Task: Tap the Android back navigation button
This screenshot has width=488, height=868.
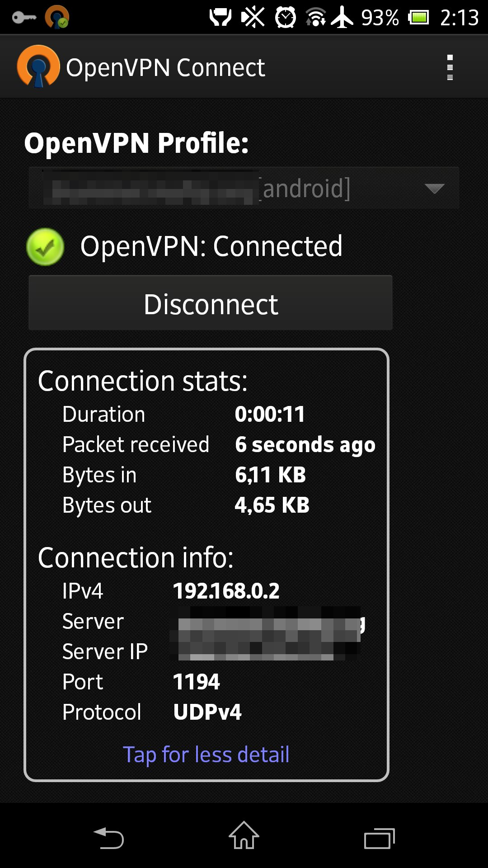Action: point(108,838)
